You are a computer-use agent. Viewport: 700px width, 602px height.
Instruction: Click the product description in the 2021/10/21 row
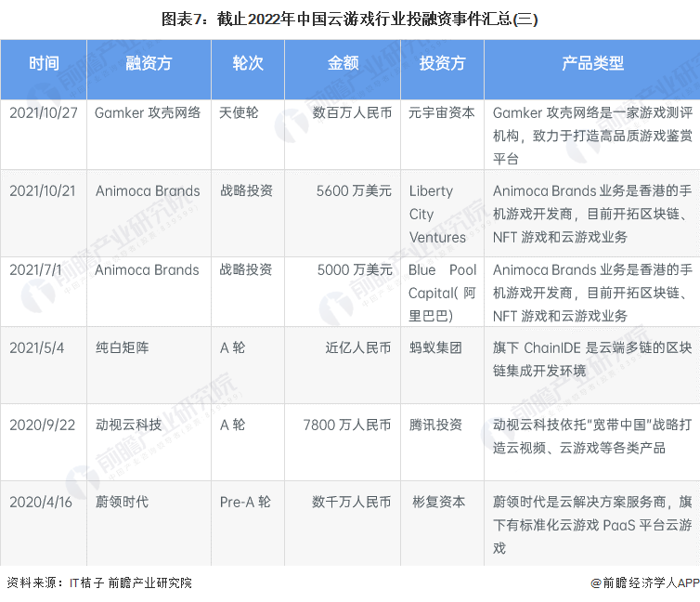point(592,215)
